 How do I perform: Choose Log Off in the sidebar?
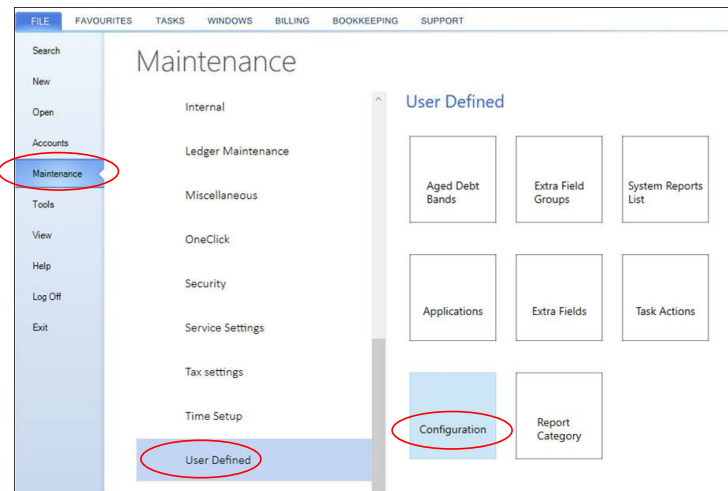point(46,297)
